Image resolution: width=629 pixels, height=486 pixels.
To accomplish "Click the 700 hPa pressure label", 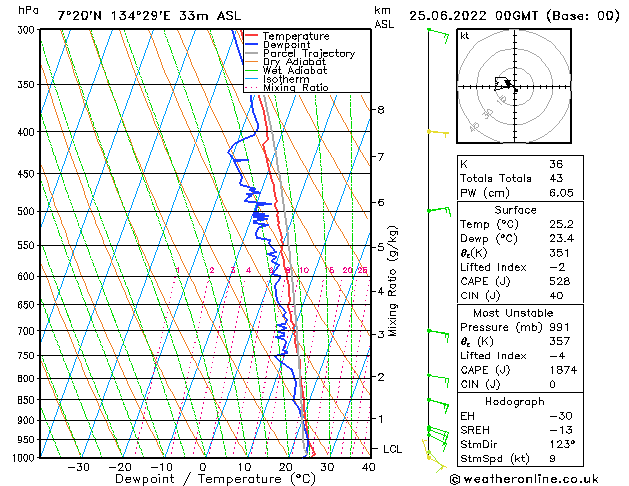I will click(28, 331).
